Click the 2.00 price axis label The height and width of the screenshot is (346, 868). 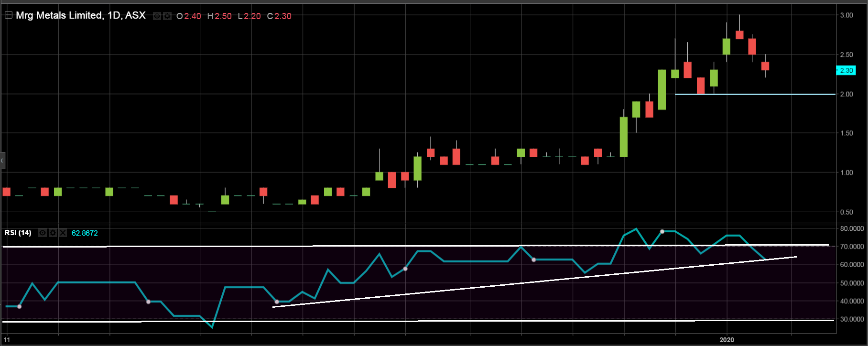(x=846, y=94)
